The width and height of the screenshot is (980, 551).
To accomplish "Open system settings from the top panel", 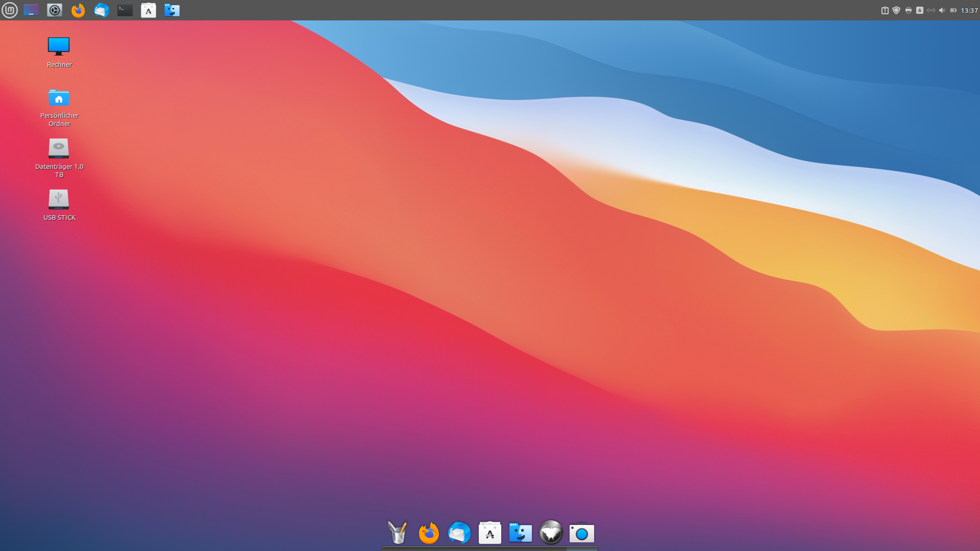I will pos(55,10).
